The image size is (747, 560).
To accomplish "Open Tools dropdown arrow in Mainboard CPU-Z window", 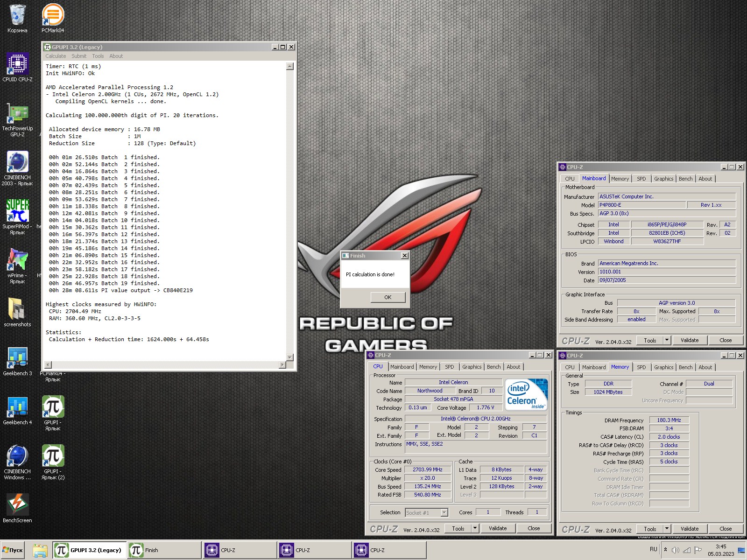I will coord(667,340).
